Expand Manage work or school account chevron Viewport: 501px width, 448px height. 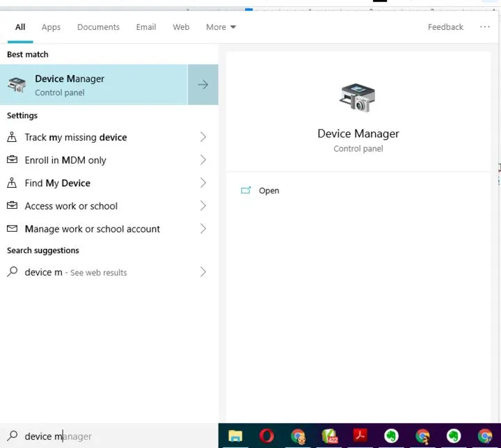coord(203,228)
